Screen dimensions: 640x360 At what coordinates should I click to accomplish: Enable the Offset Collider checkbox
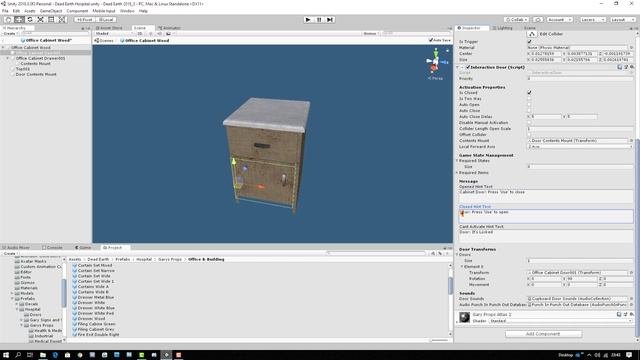pyautogui.click(x=529, y=134)
